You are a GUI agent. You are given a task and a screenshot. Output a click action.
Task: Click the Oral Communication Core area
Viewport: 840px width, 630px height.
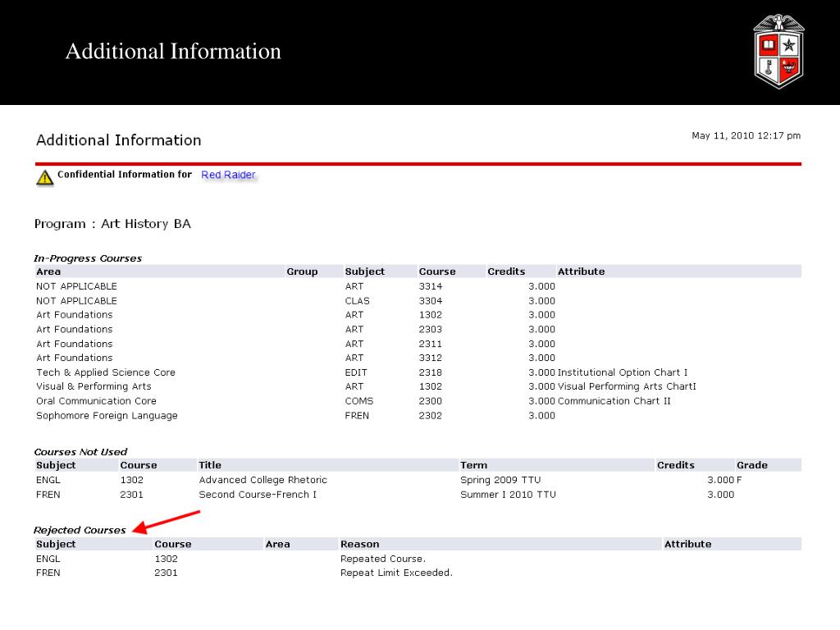click(x=96, y=400)
